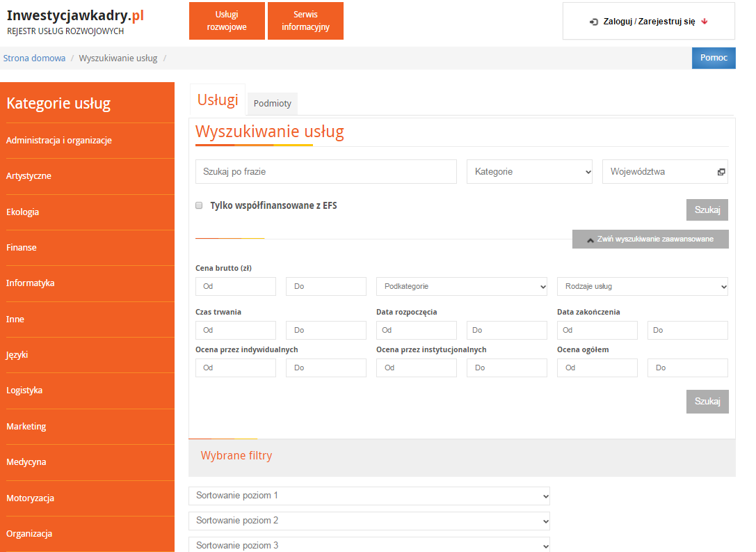Click the lower Szukaj button under advanced filters
The width and height of the screenshot is (756, 552).
[x=707, y=402]
